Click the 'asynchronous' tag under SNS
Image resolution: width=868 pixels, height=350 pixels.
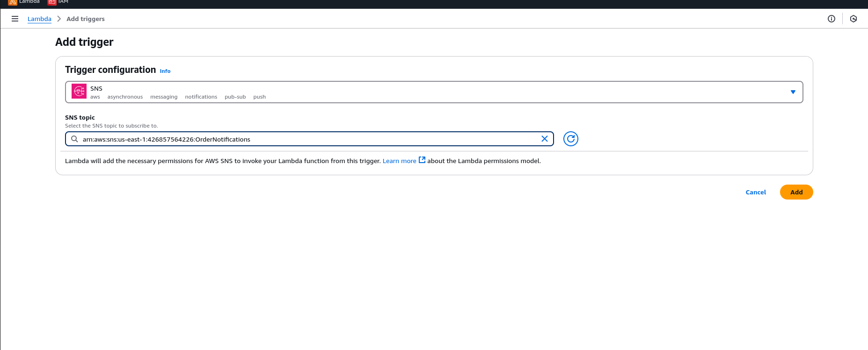[x=125, y=97]
